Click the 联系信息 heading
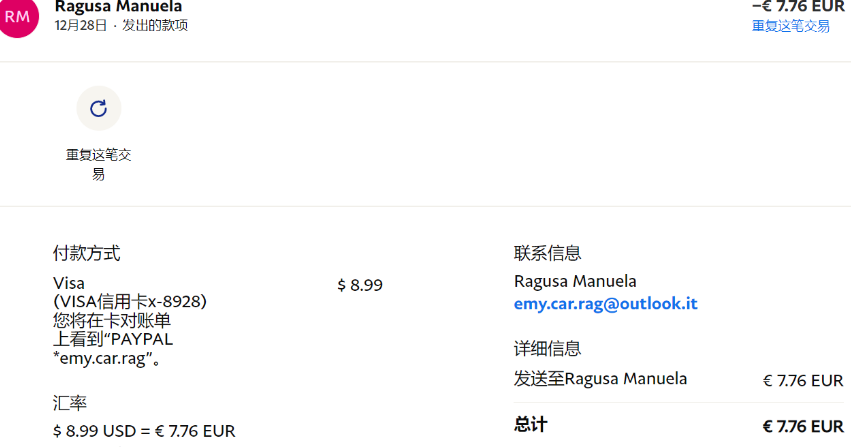The width and height of the screenshot is (851, 447). (548, 253)
